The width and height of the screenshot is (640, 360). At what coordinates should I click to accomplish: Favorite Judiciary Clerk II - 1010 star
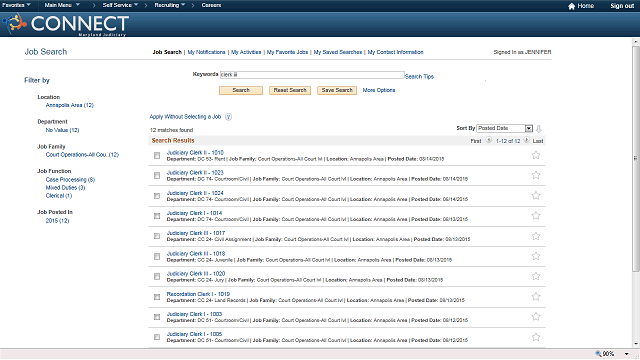click(536, 155)
